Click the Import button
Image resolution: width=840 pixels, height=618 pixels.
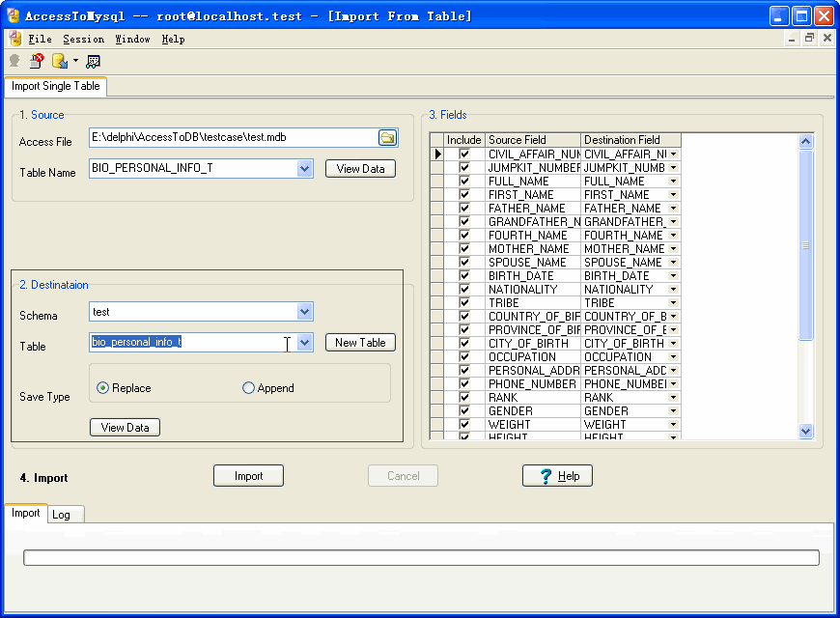click(248, 476)
